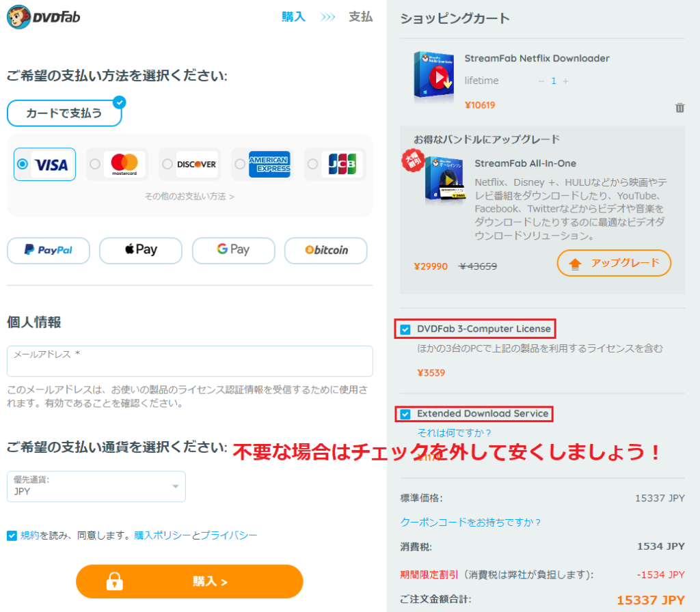Open the それは何ですか？ link

(455, 432)
